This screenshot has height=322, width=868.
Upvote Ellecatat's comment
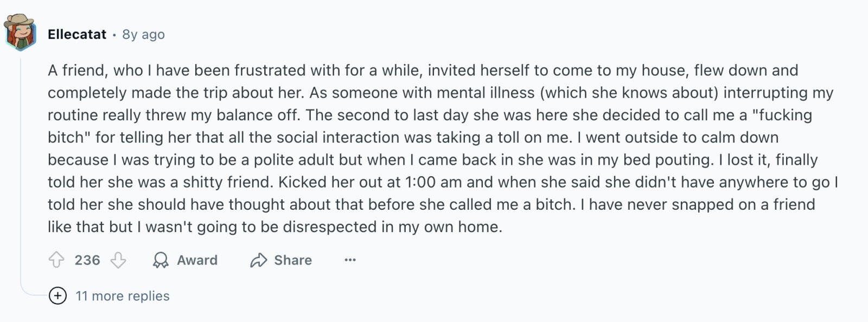coord(56,260)
